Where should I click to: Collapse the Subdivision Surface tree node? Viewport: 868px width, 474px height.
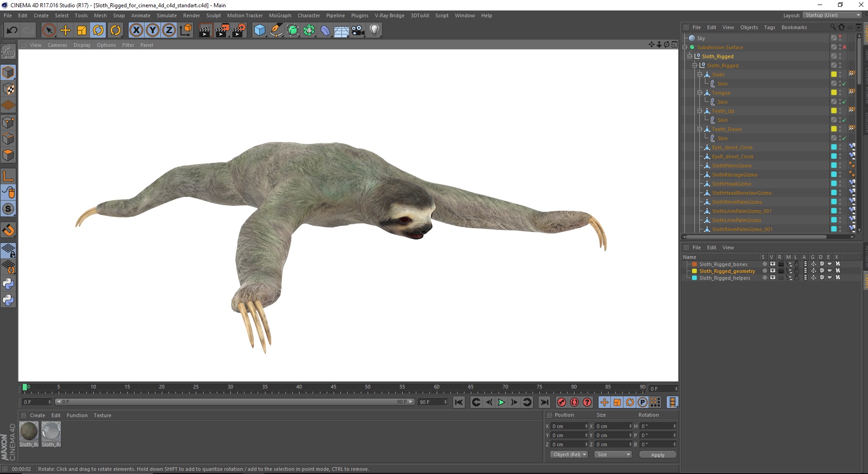tap(685, 47)
